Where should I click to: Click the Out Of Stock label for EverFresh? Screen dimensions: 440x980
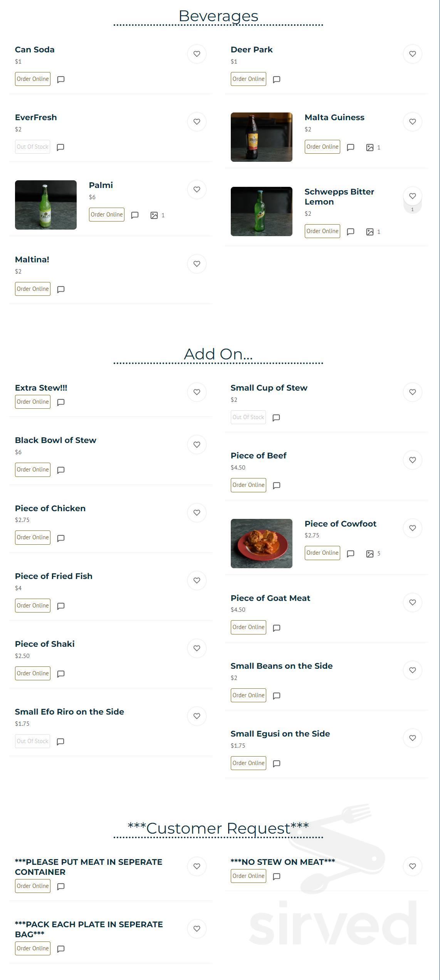pos(32,146)
